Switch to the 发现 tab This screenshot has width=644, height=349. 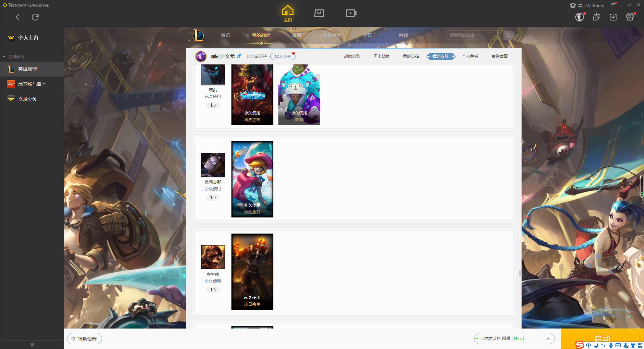point(368,35)
